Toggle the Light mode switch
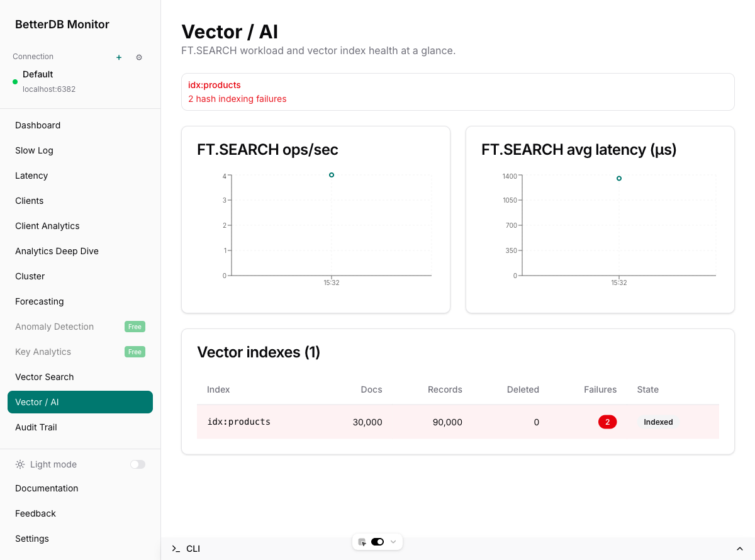 (137, 464)
